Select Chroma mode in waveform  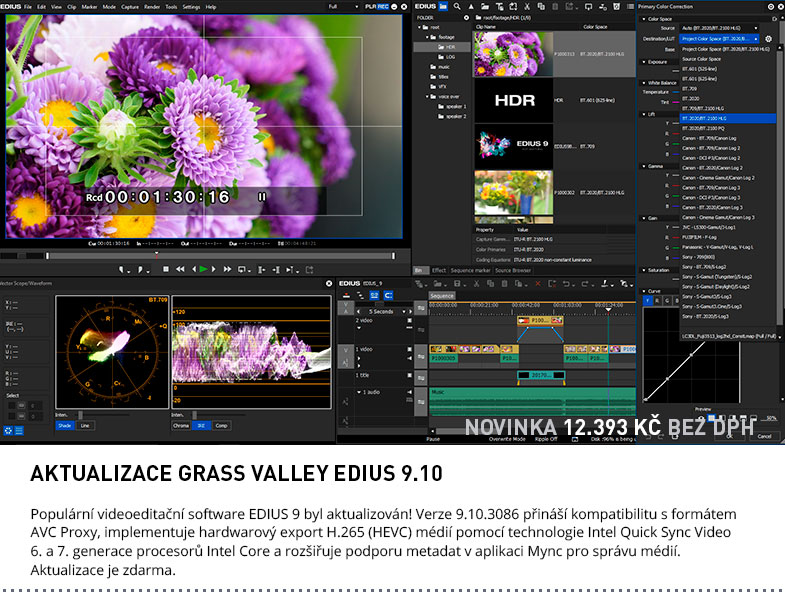(181, 426)
